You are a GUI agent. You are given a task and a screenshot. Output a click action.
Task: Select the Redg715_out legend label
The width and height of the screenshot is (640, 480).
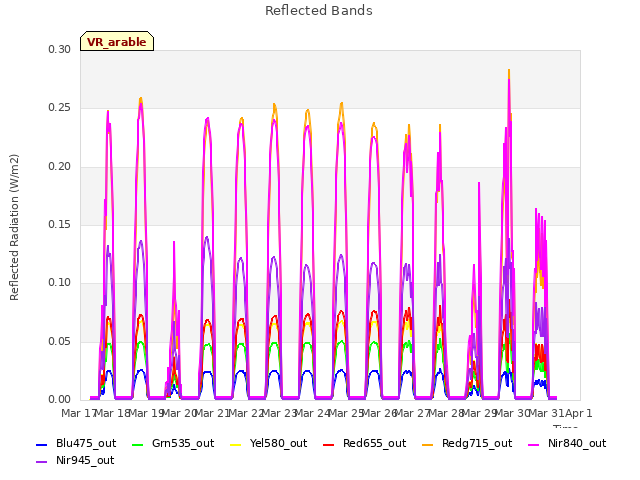pyautogui.click(x=477, y=444)
